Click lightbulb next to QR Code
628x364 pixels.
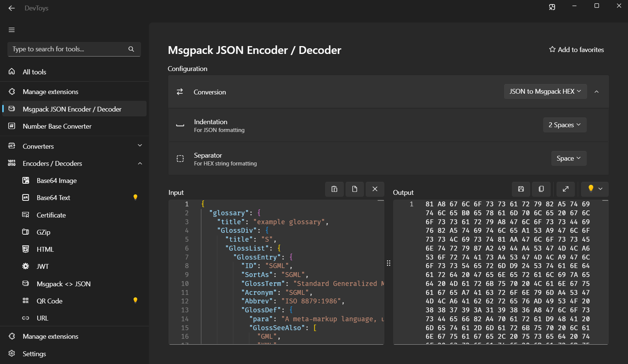click(135, 300)
